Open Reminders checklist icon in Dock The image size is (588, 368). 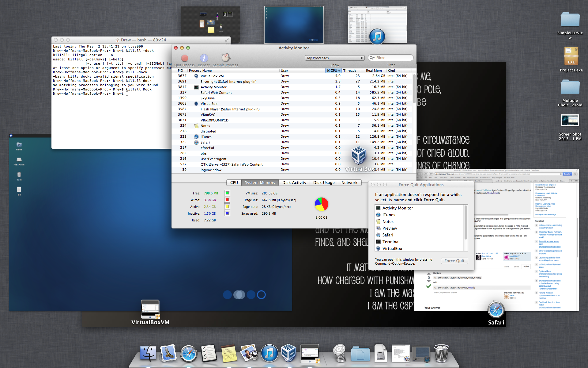209,353
